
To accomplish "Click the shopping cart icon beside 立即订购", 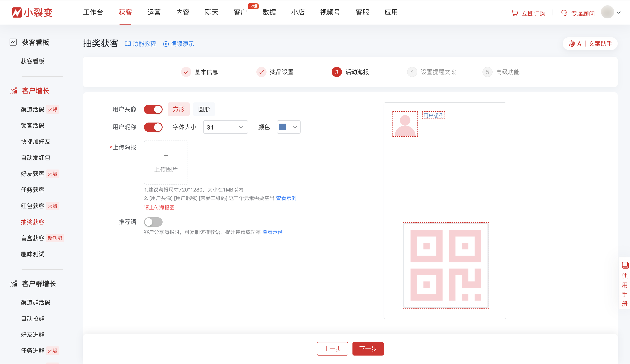I will click(514, 13).
